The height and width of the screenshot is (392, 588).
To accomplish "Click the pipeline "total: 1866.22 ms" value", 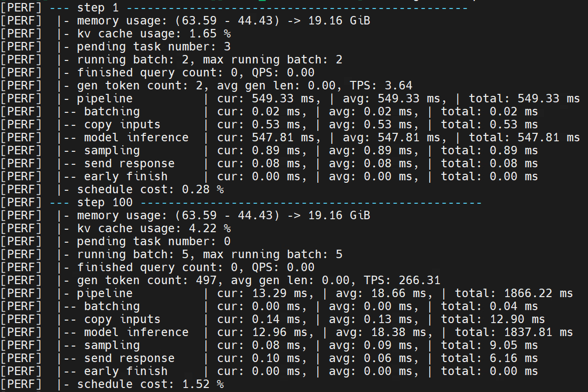I will point(507,294).
